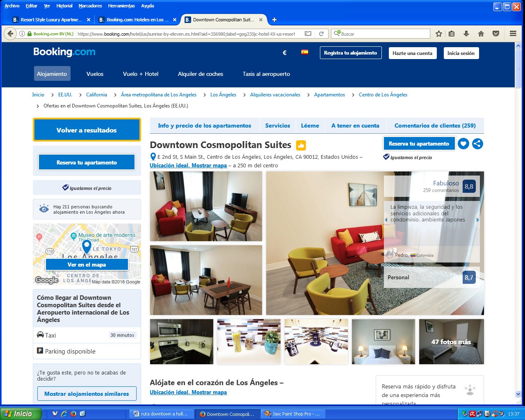Open the 47 fotos más thumbnail
The width and height of the screenshot is (525, 420).
(x=451, y=342)
